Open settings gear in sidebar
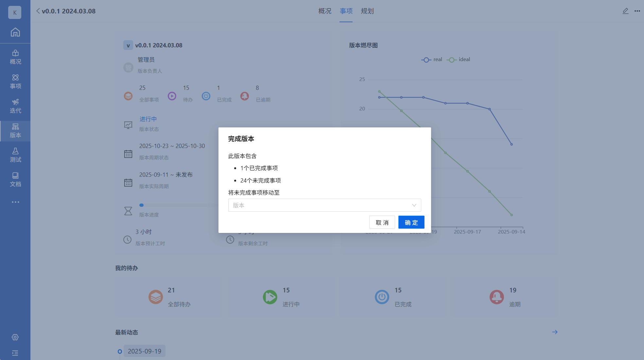The width and height of the screenshot is (644, 360). tap(15, 337)
